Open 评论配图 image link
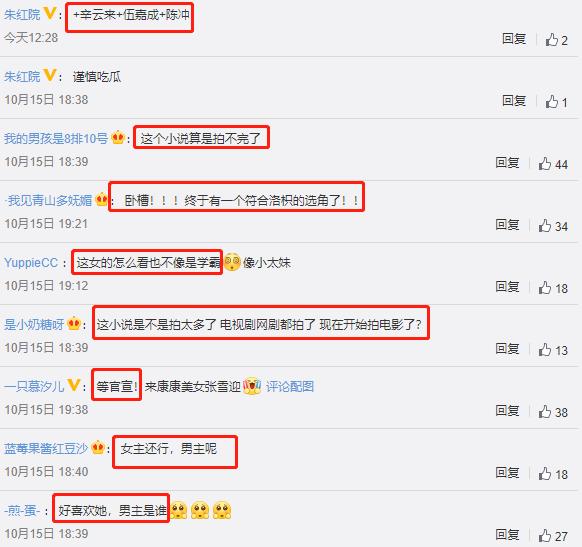 point(290,387)
